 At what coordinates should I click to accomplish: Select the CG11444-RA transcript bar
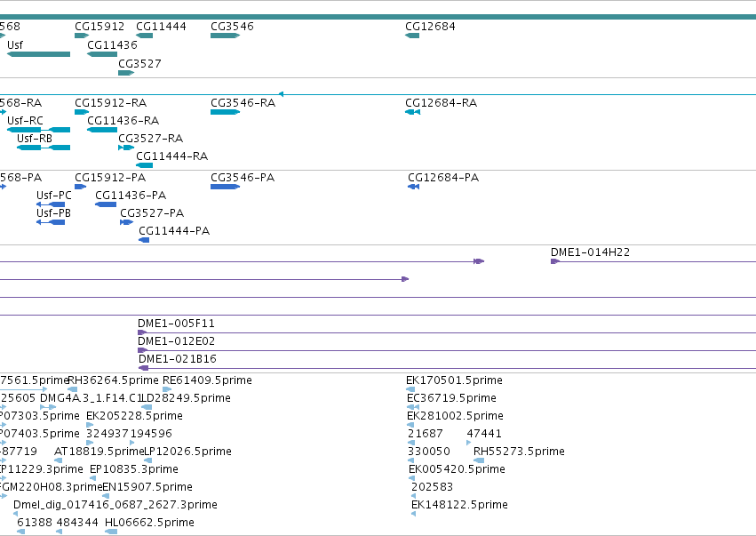[x=145, y=165]
